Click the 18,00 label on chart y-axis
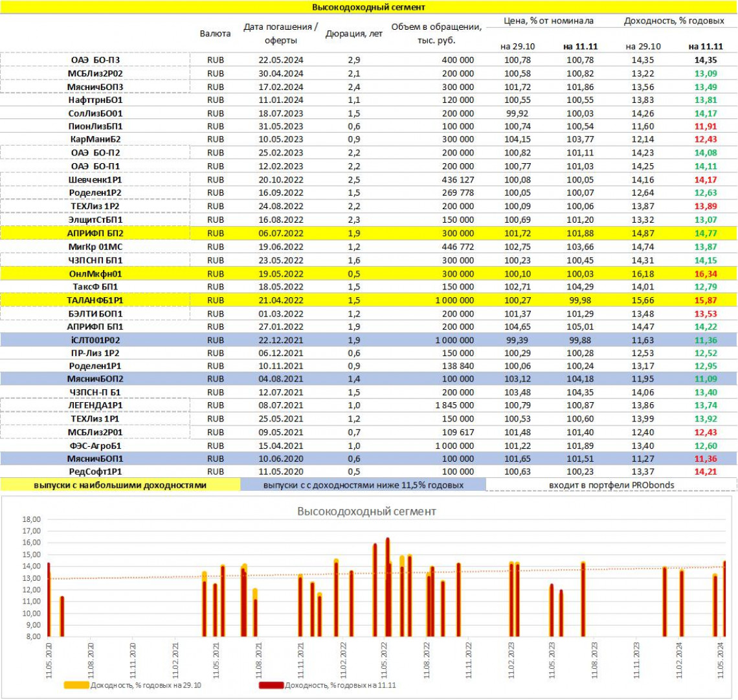 [x=32, y=519]
